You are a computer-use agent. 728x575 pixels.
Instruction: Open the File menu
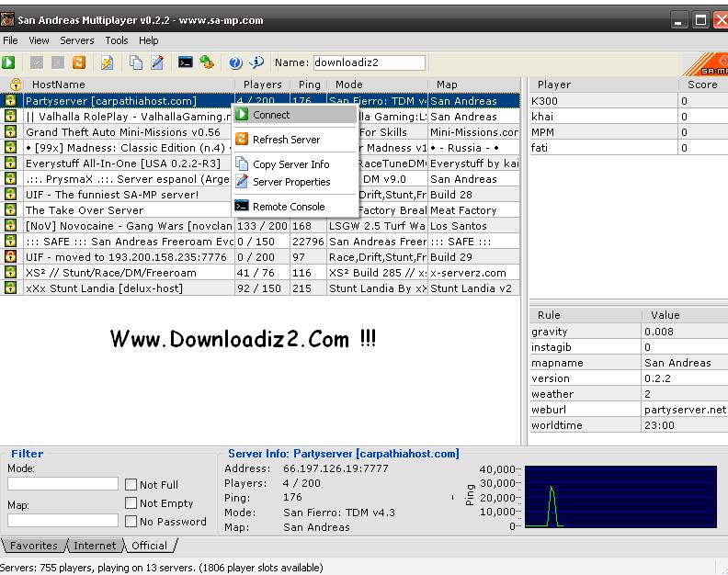click(x=10, y=40)
